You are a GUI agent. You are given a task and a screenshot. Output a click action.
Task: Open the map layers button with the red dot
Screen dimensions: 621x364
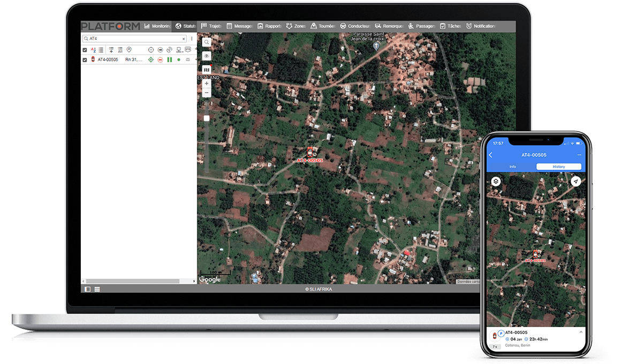206,70
